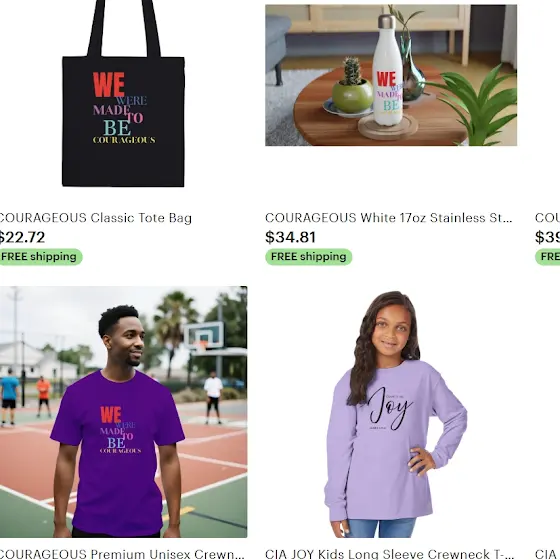Viewport: 560px width, 560px height.
Task: Click FREE shipping badge under tote bag
Action: [x=40, y=257]
